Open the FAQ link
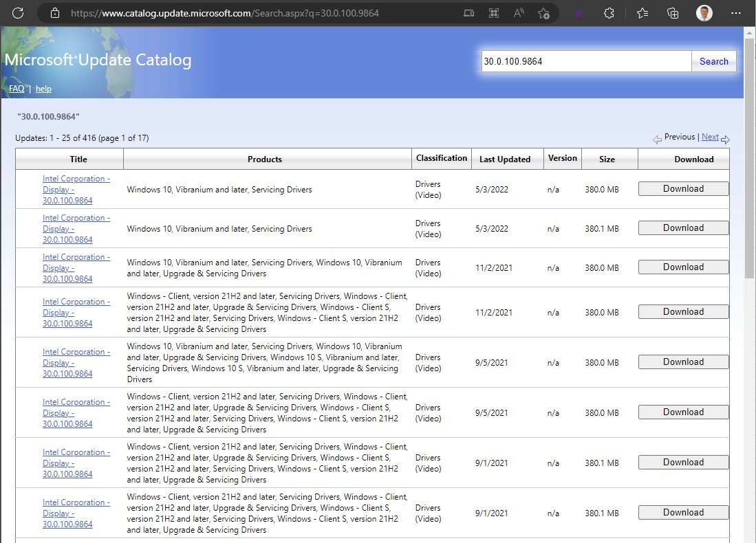The height and width of the screenshot is (543, 756). pyautogui.click(x=17, y=89)
